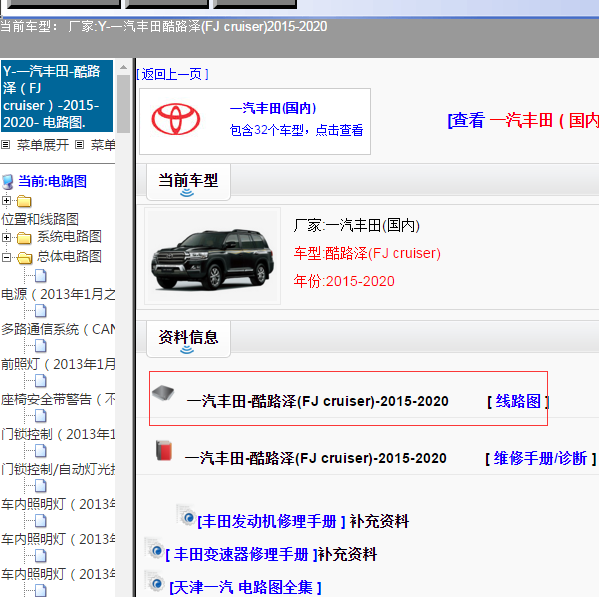Screen dimensions: 599x597
Task: Click gear icon next to 天津一汽 电路图全集
Action: [154, 582]
